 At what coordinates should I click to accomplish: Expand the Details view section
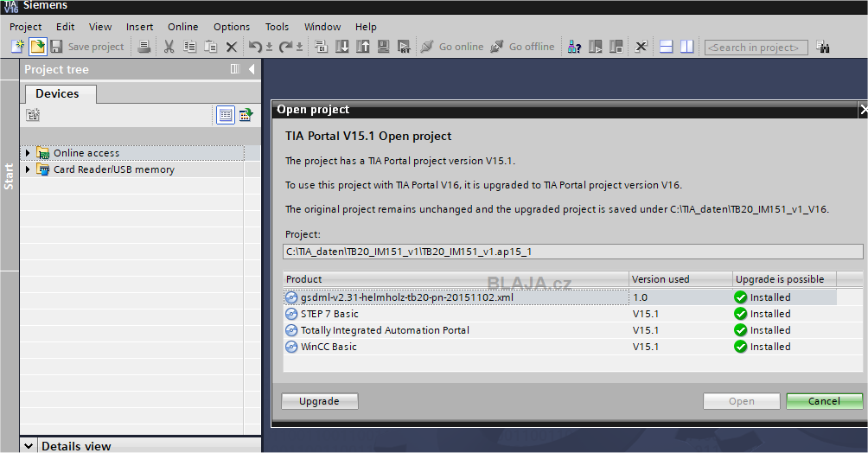point(29,446)
